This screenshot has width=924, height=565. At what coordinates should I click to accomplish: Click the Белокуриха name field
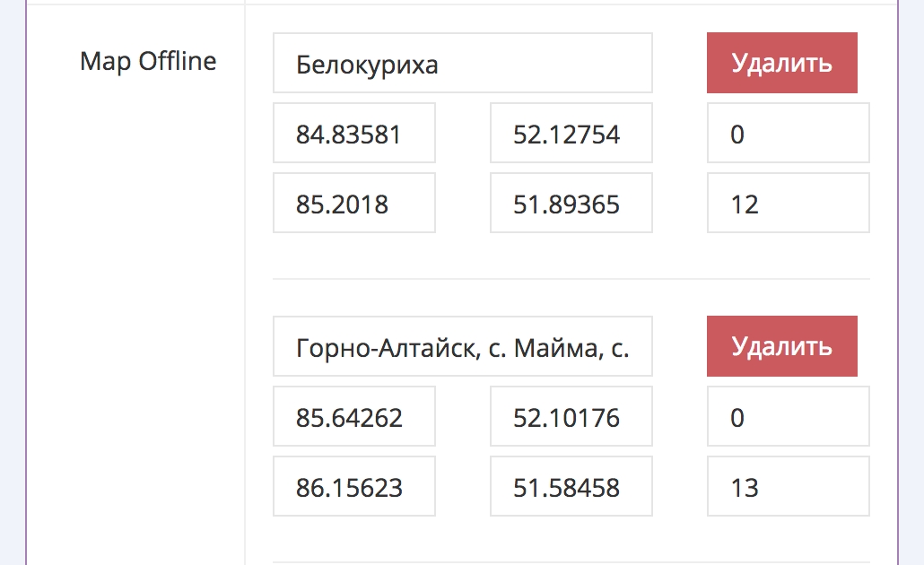(462, 64)
